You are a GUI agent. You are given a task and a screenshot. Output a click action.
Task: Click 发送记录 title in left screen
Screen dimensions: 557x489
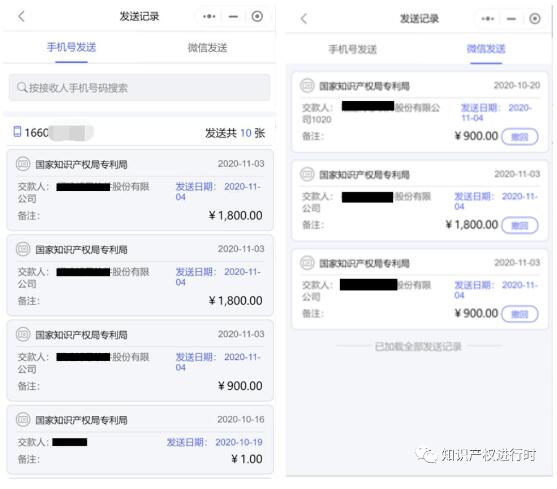coord(139,16)
